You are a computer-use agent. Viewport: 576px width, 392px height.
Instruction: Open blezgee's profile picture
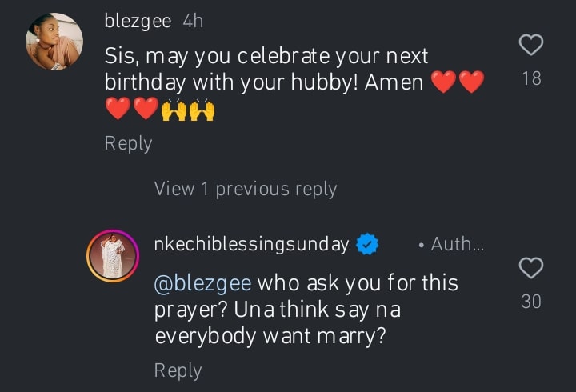pyautogui.click(x=54, y=42)
